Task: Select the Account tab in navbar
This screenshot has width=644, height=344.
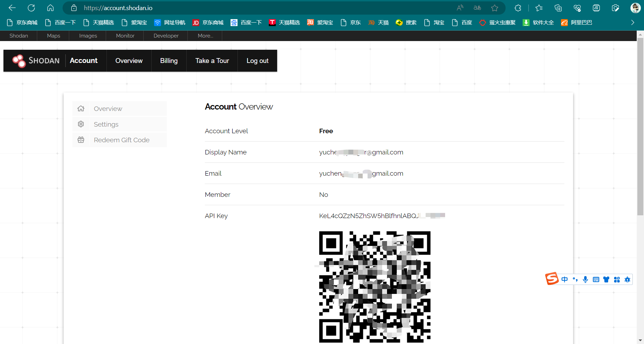Action: (x=84, y=61)
